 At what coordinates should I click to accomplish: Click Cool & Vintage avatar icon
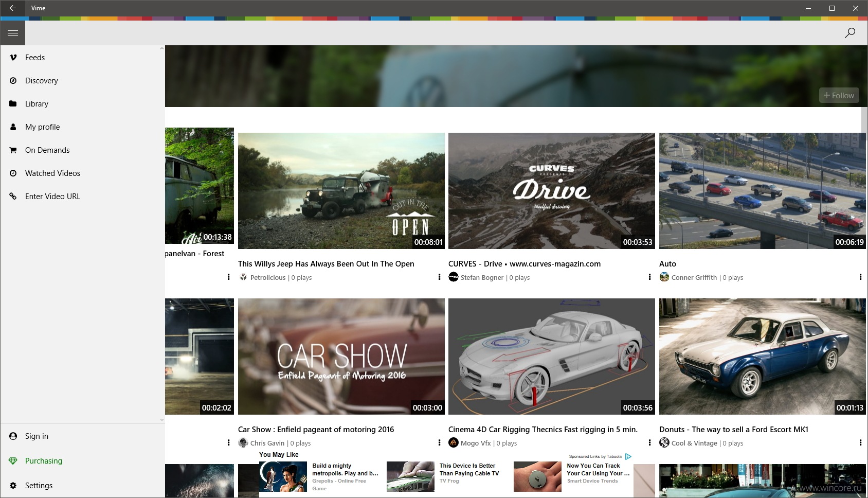point(664,443)
